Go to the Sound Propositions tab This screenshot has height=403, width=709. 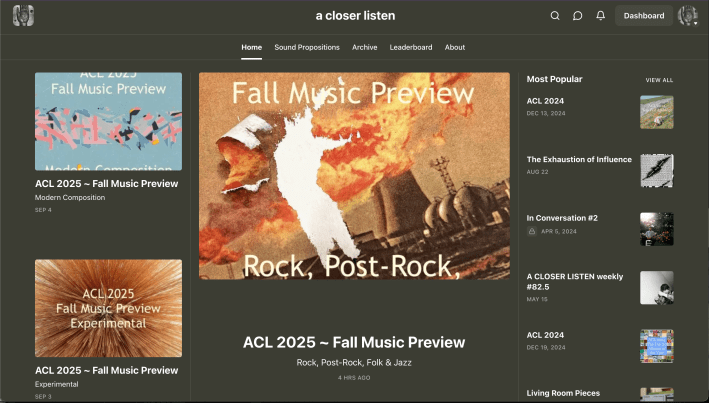point(307,47)
